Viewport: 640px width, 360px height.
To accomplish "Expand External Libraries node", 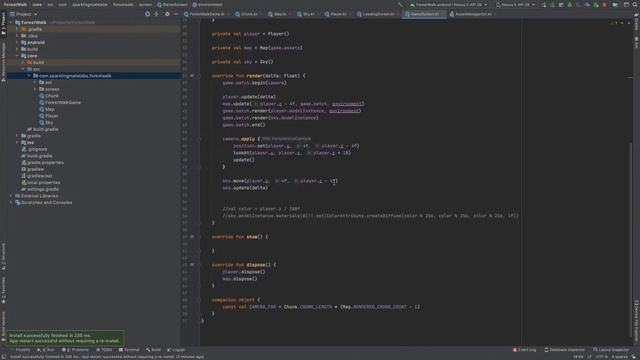I will [11, 196].
